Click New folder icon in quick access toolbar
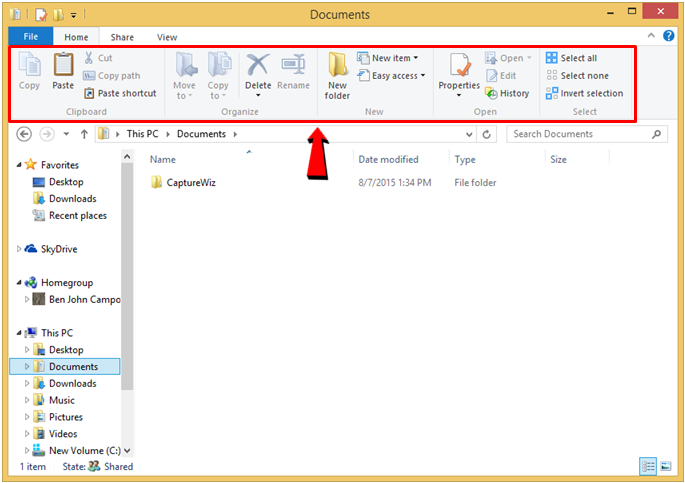The height and width of the screenshot is (483, 685). pyautogui.click(x=58, y=15)
